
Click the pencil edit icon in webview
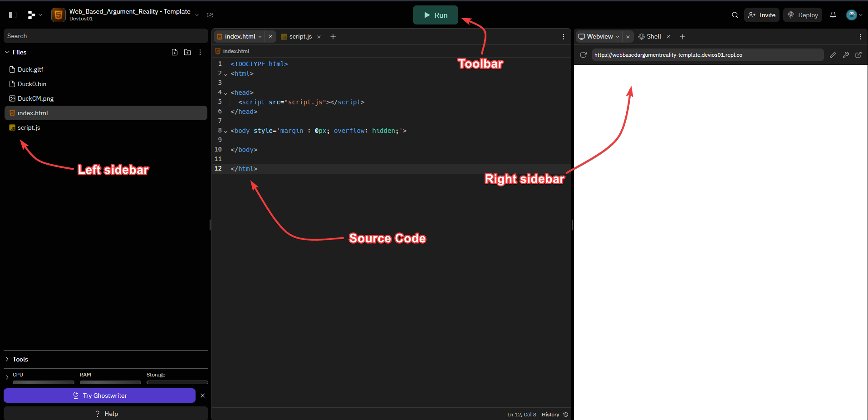coord(833,55)
